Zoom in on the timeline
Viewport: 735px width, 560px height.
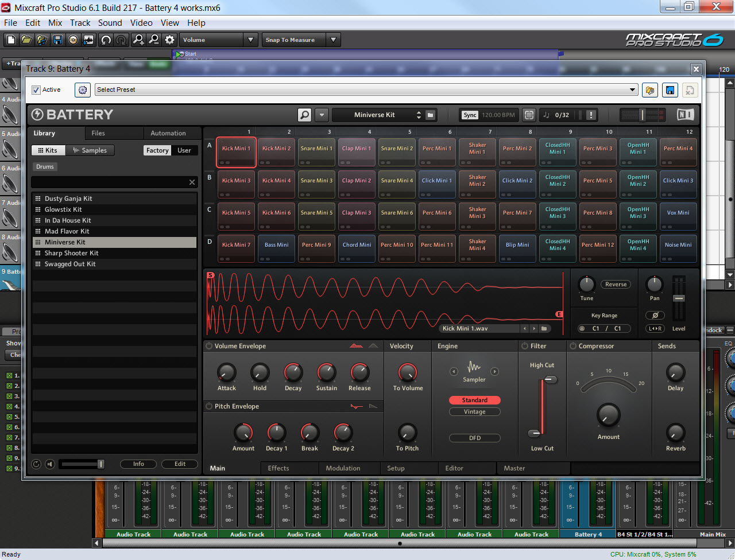[138, 40]
